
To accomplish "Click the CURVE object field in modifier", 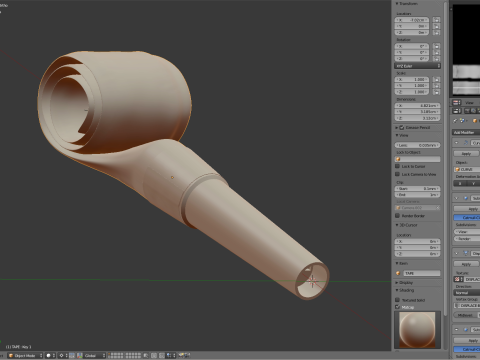I will coord(467,169).
